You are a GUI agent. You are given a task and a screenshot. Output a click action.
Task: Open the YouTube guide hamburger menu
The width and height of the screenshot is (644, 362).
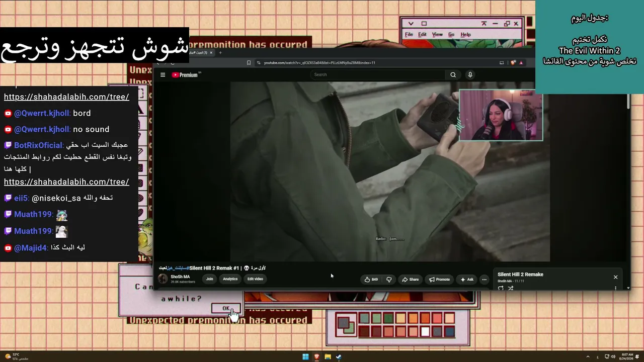[x=163, y=75]
